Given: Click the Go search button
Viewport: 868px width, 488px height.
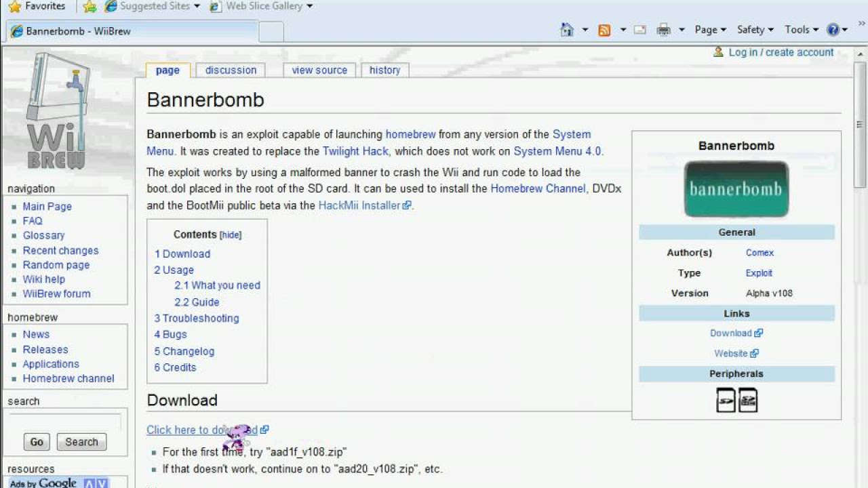Looking at the screenshot, I should point(37,442).
